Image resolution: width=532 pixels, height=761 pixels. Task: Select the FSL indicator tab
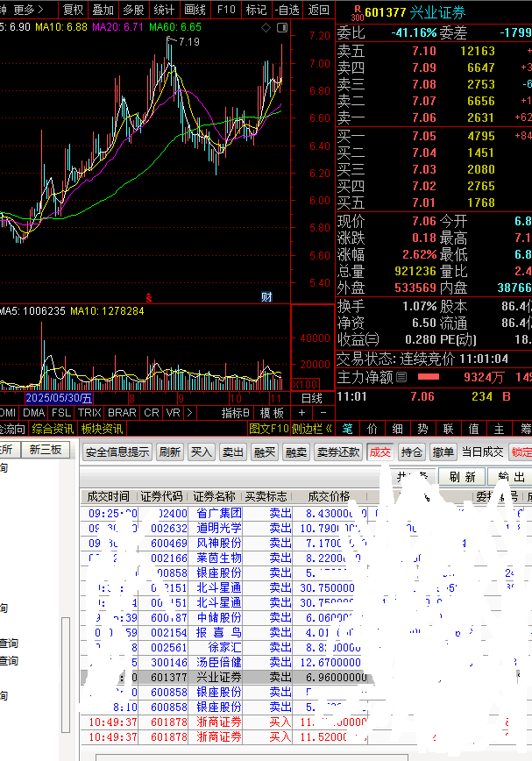click(x=61, y=413)
